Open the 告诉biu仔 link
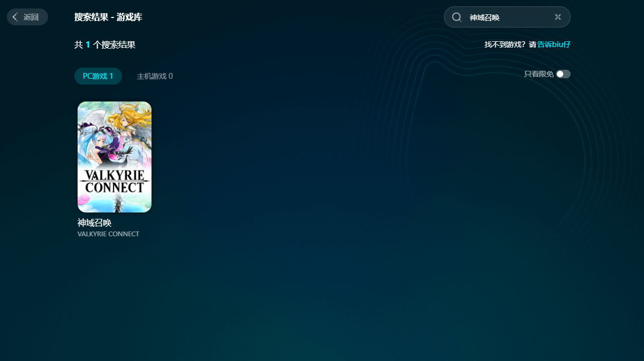 pyautogui.click(x=554, y=44)
